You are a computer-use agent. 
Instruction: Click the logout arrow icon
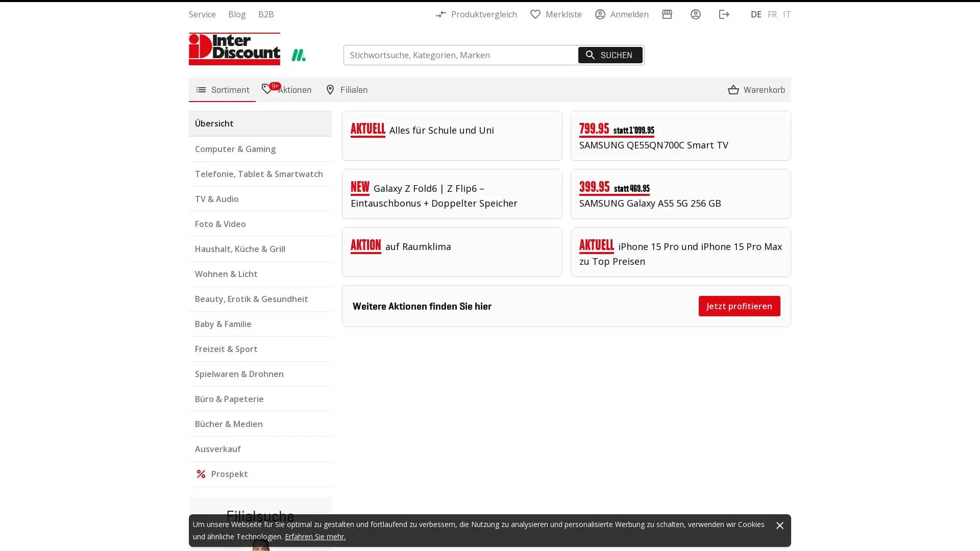click(x=724, y=14)
